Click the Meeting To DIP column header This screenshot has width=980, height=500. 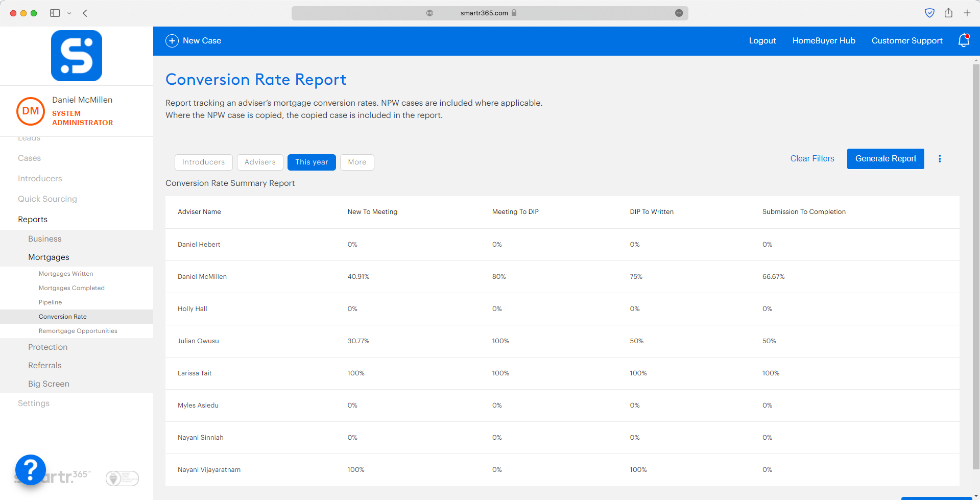[515, 212]
